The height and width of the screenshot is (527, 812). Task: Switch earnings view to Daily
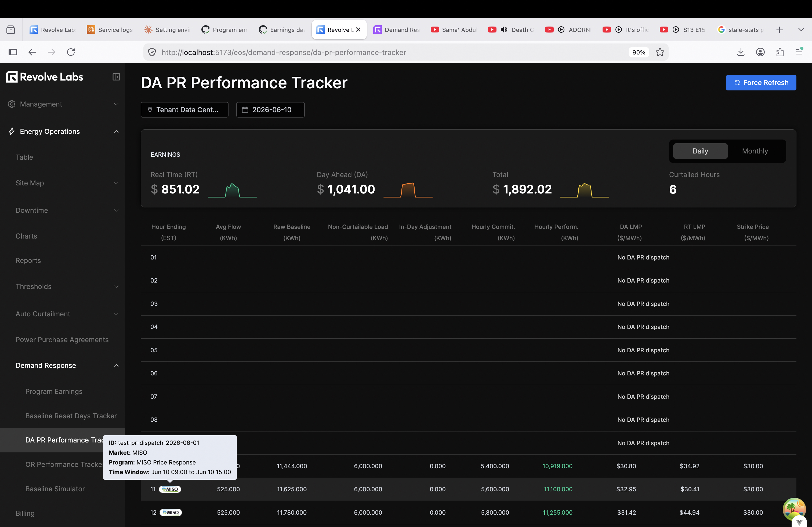(x=700, y=151)
